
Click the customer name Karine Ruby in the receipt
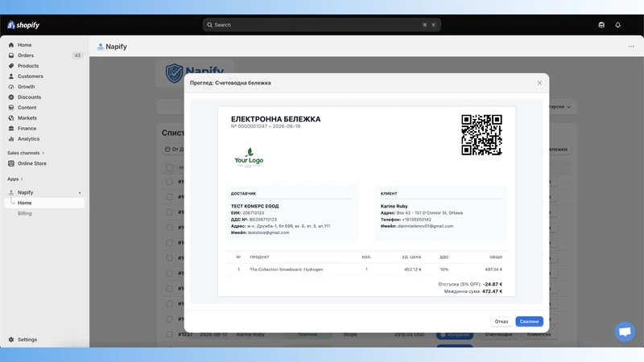(x=394, y=207)
